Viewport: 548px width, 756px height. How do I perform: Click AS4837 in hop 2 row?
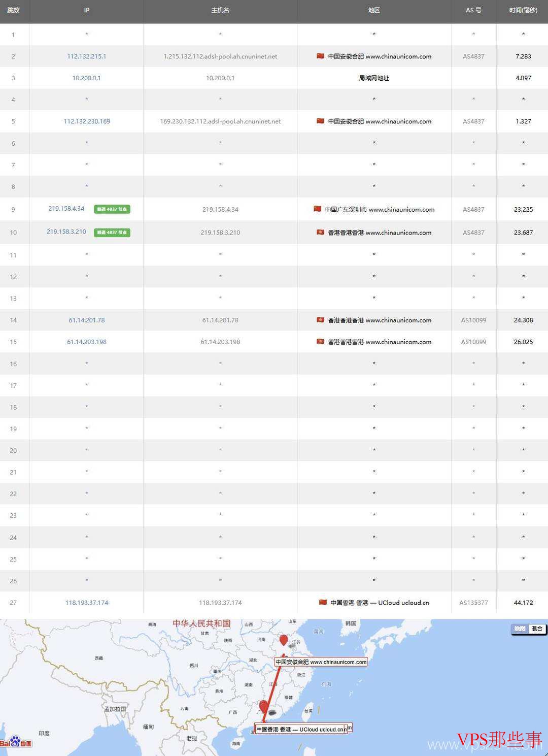click(473, 56)
